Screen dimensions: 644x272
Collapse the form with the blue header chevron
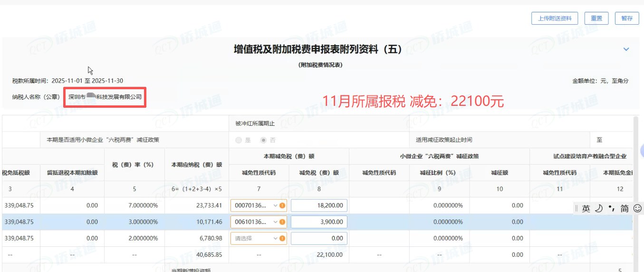626,49
